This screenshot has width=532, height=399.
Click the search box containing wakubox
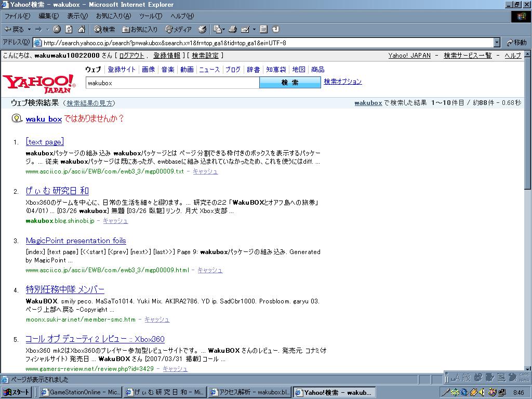[x=172, y=83]
